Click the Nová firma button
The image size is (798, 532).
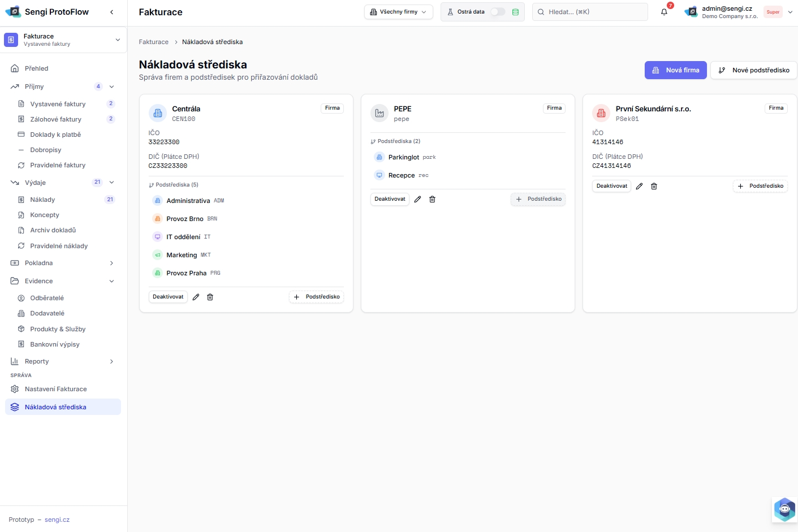[675, 70]
